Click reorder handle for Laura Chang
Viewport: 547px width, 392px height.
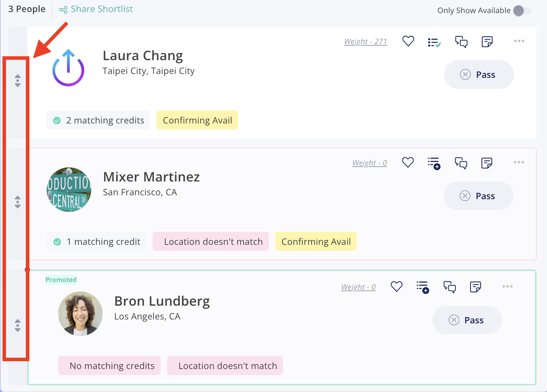pyautogui.click(x=18, y=81)
